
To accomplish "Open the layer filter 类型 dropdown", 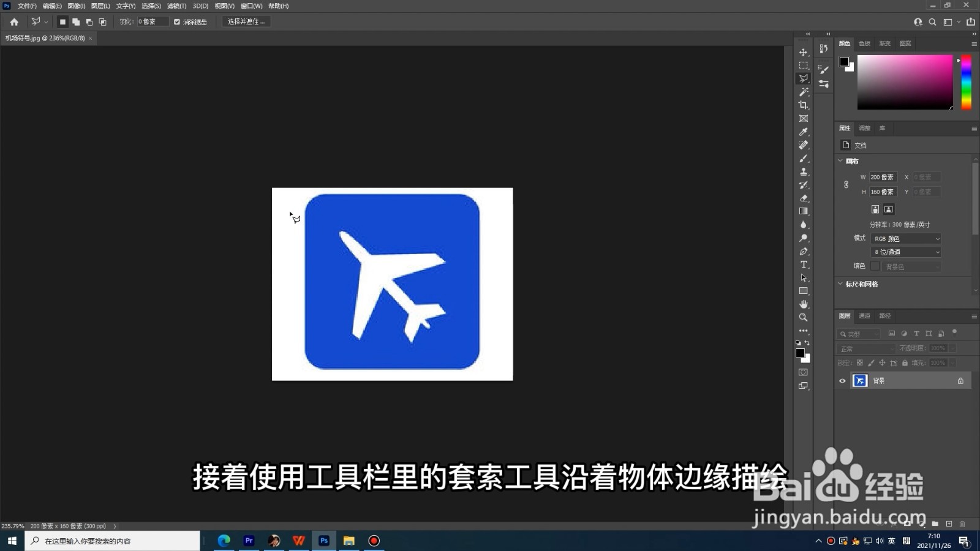I will pyautogui.click(x=859, y=334).
